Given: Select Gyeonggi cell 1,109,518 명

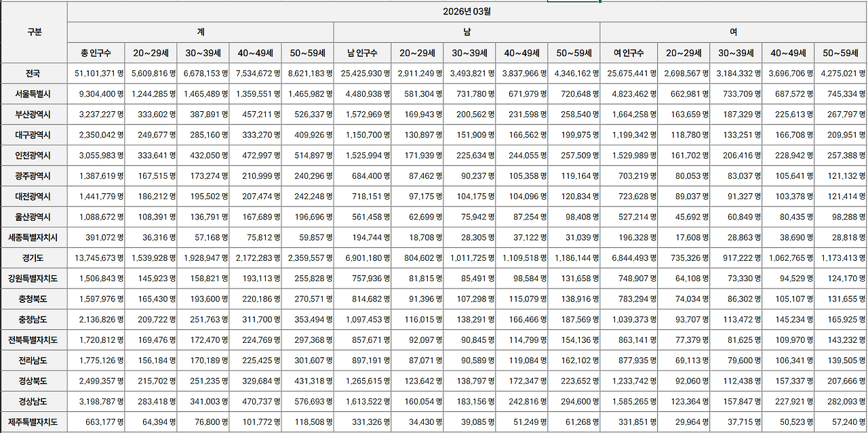Looking at the screenshot, I should coord(522,258).
